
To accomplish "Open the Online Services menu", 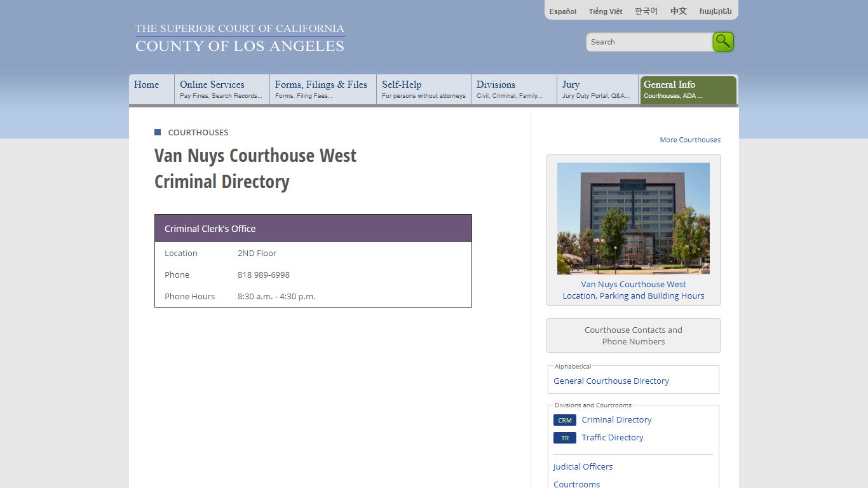I will click(x=222, y=90).
